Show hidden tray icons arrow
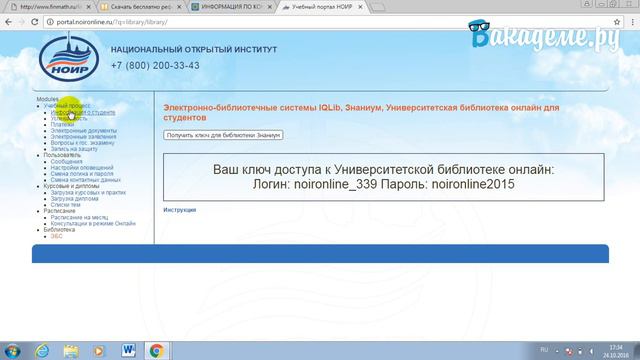This screenshot has width=640, height=360. pyautogui.click(x=557, y=351)
